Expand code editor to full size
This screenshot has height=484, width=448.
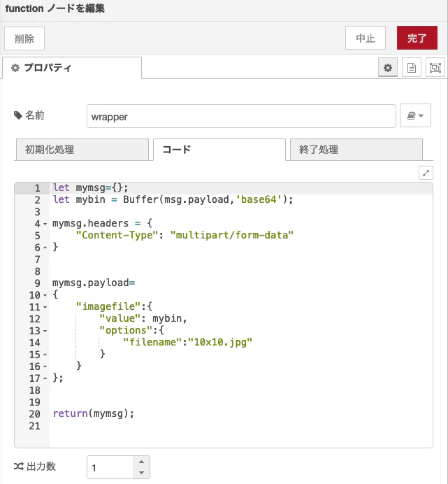coord(426,173)
